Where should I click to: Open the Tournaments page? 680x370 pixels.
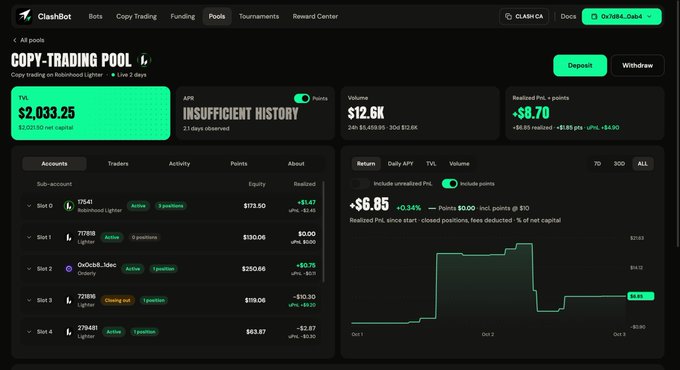coord(259,16)
